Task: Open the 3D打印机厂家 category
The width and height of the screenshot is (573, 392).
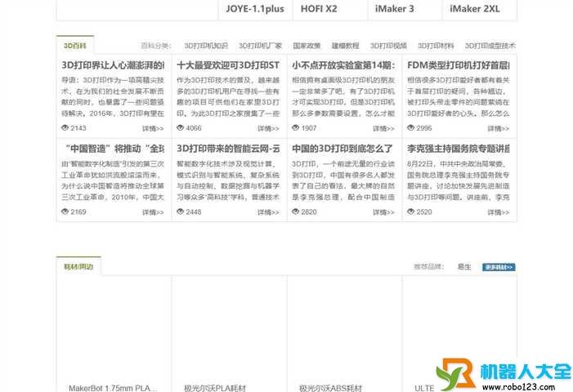Action: (x=261, y=46)
